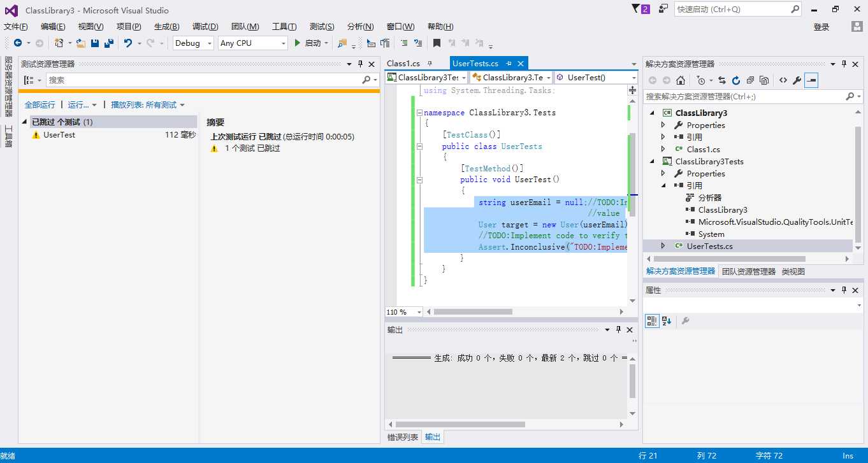Click Run All (全部运行) link
Viewport: 868px width, 463px height.
(x=40, y=104)
